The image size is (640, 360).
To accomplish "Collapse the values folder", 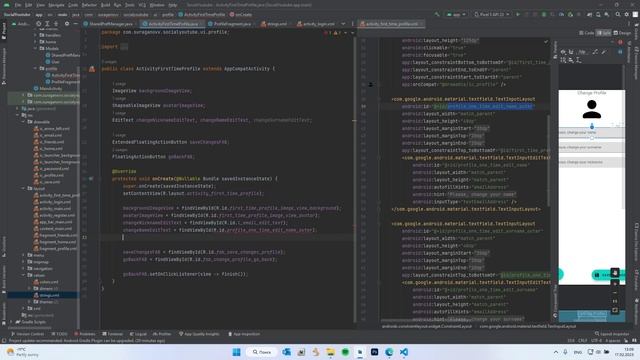I will 24,275.
